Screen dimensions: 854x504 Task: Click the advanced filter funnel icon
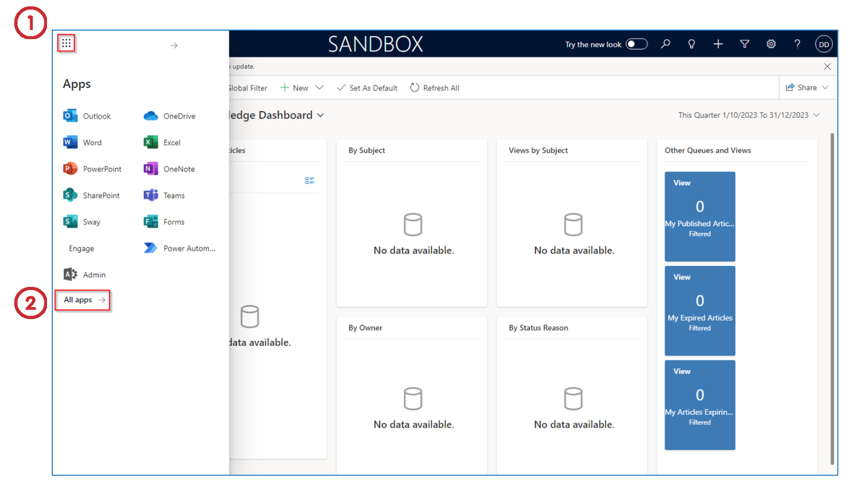click(x=745, y=44)
